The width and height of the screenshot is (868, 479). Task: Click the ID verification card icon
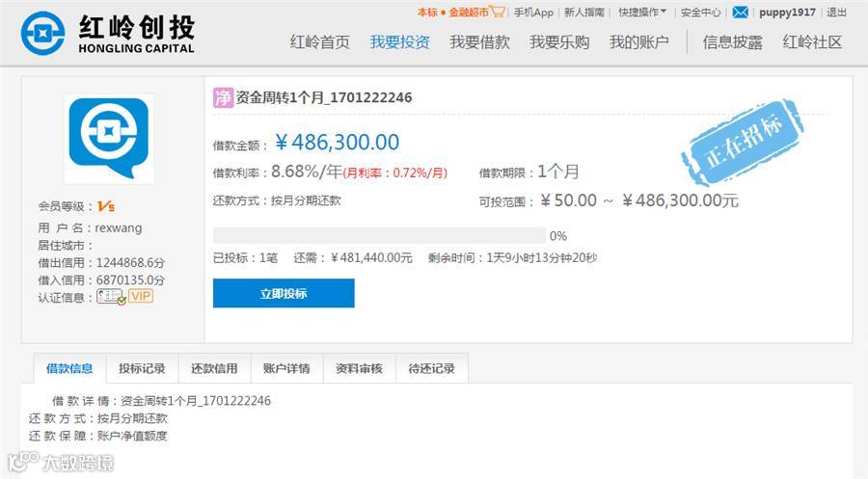111,297
